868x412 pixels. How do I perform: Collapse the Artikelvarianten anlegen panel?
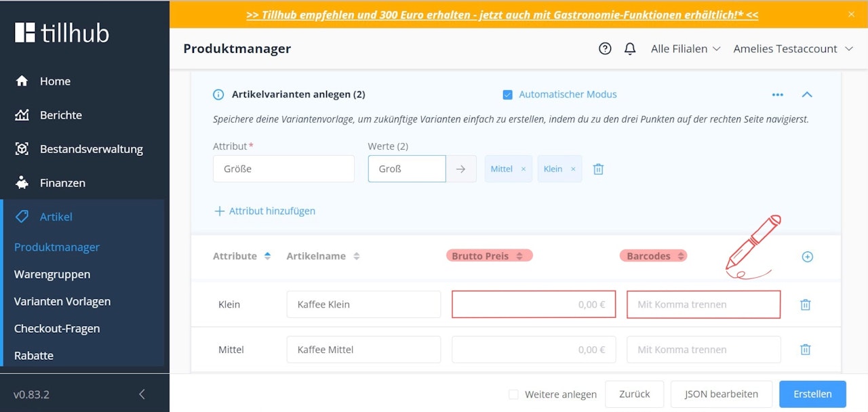(807, 94)
